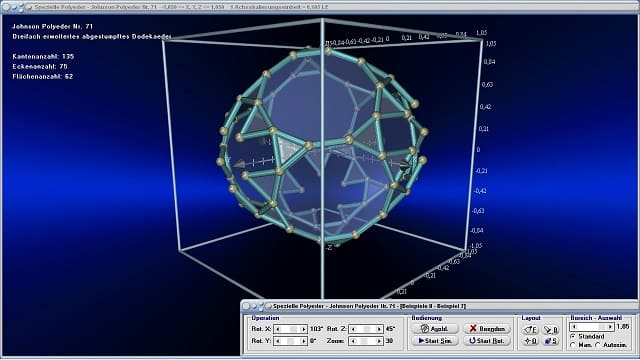Click the Start Rot. button

point(487,341)
